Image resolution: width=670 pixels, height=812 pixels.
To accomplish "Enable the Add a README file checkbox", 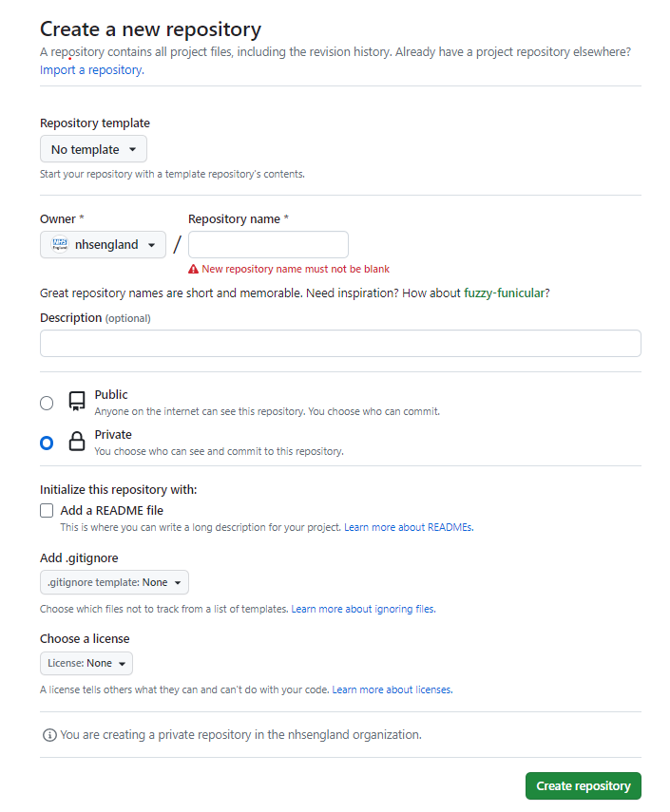I will [x=47, y=511].
